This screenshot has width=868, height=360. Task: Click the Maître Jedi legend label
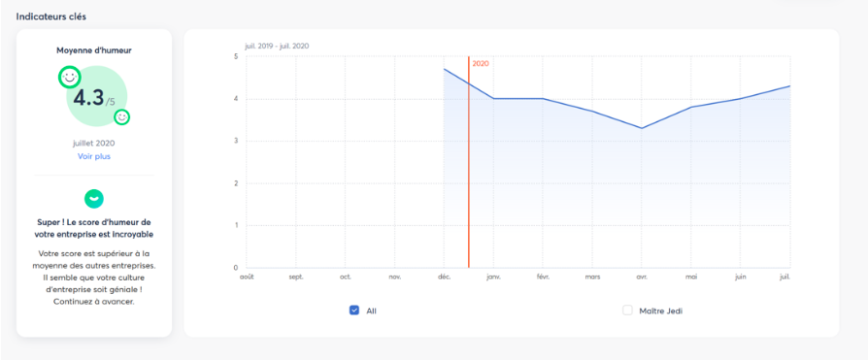click(x=660, y=311)
